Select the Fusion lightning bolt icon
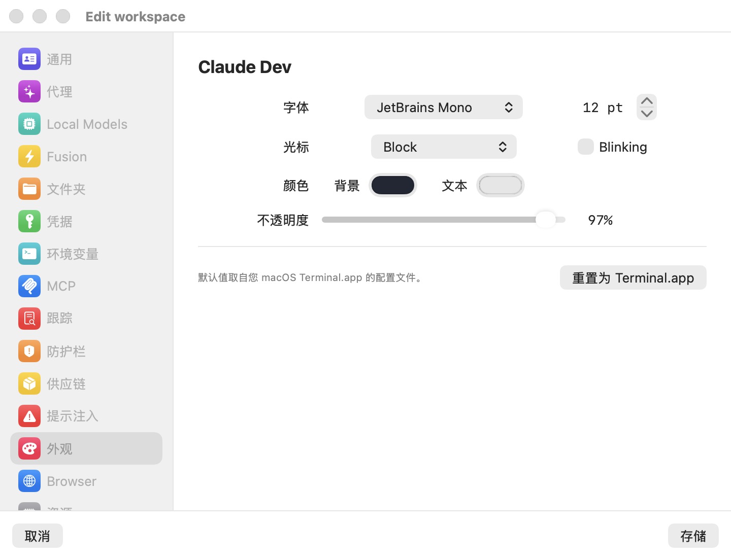 pyautogui.click(x=29, y=157)
